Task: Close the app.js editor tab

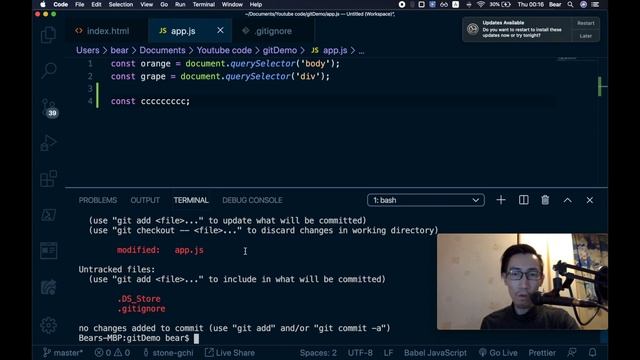Action: coord(220,30)
